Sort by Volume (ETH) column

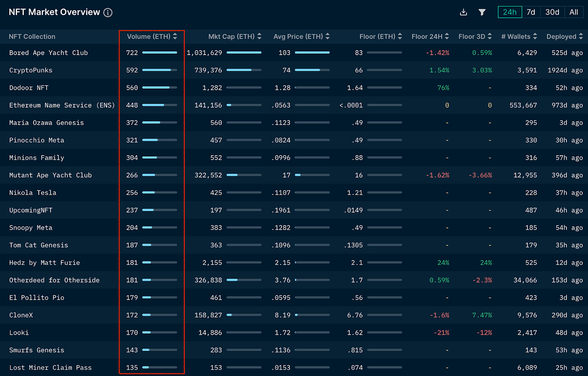(x=152, y=36)
